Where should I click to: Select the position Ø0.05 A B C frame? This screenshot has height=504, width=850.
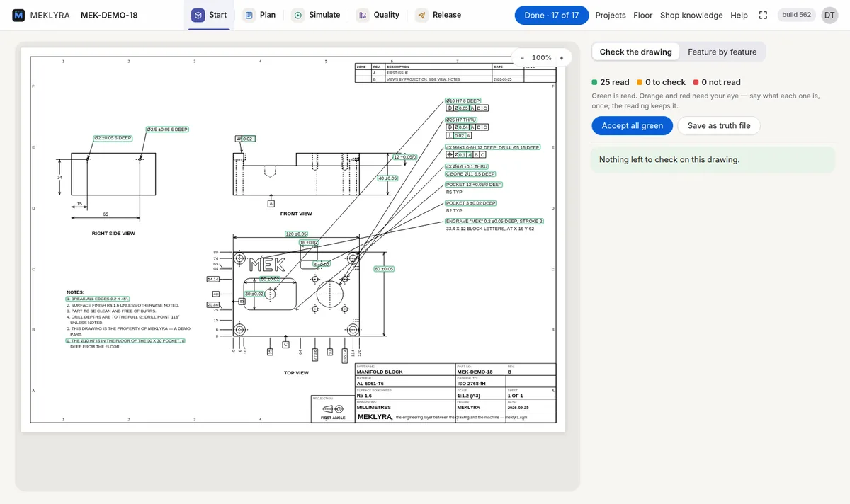pos(467,108)
